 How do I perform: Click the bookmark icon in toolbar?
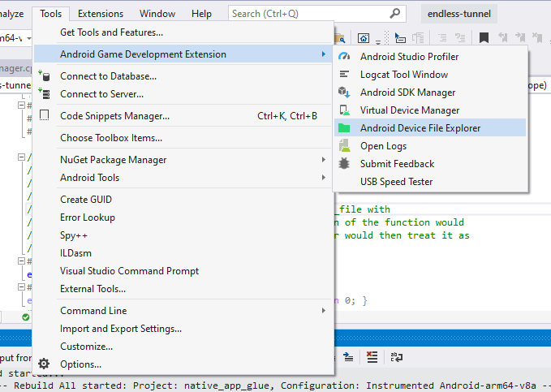(x=484, y=38)
